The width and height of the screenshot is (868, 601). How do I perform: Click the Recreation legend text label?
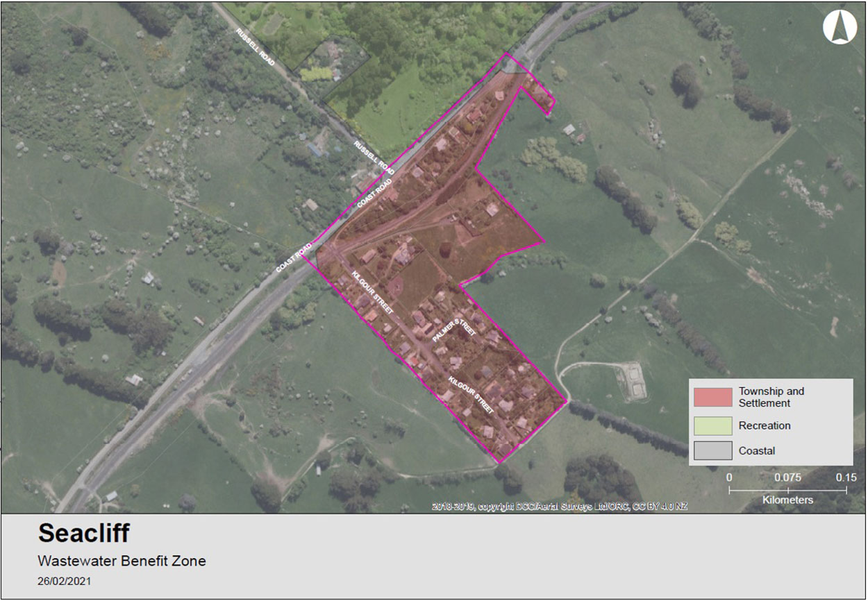click(764, 425)
